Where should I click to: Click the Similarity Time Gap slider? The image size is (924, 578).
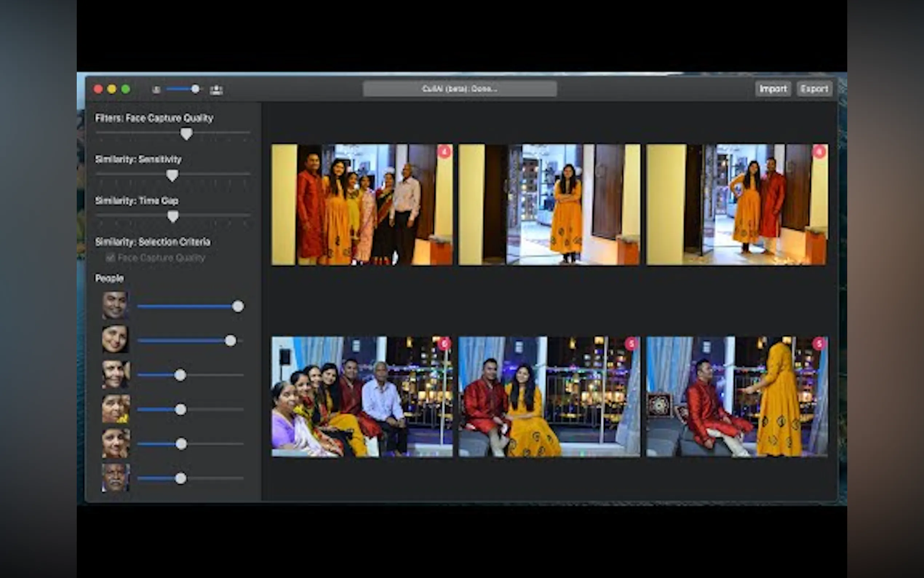(173, 216)
